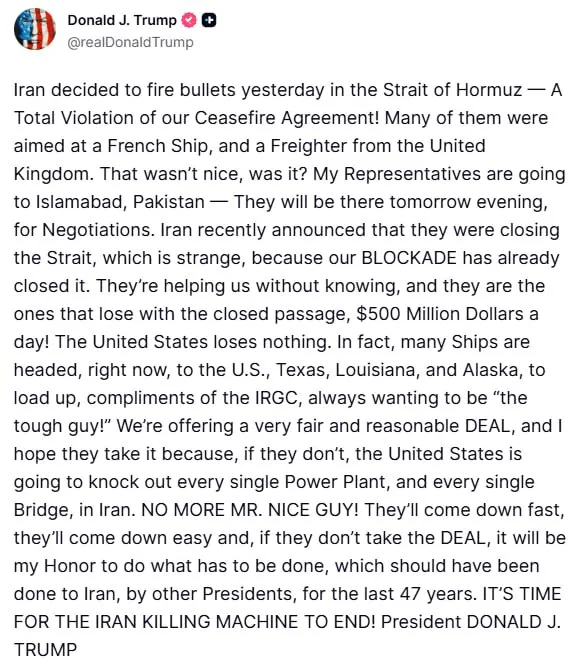This screenshot has width=584, height=667.
Task: Open the Donald J. Trump profile avatar
Action: 34,29
